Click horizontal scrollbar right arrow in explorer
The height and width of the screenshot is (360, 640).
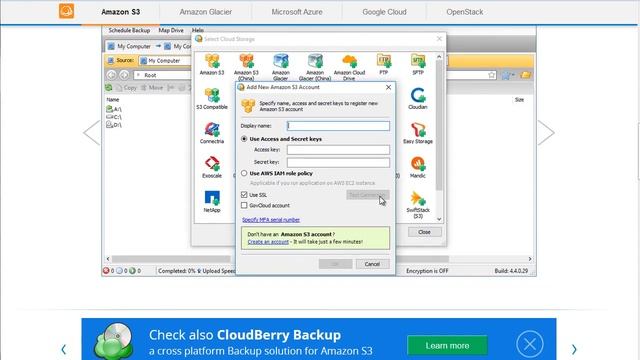click(530, 259)
